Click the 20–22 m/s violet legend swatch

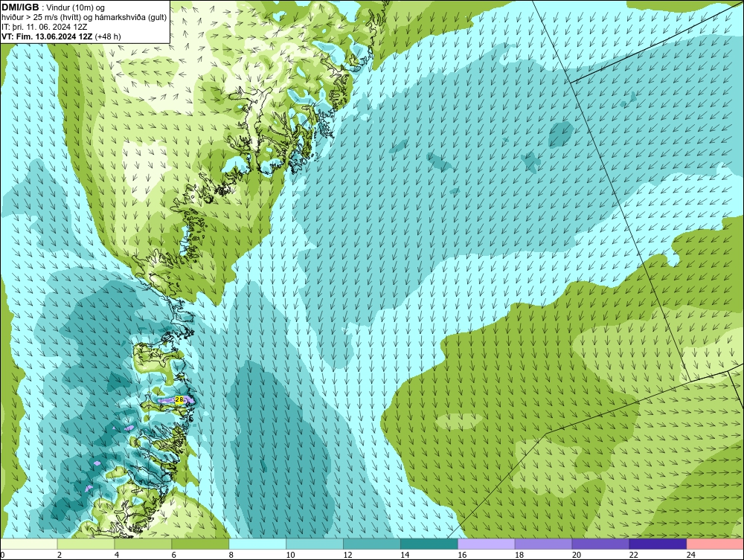coord(600,544)
